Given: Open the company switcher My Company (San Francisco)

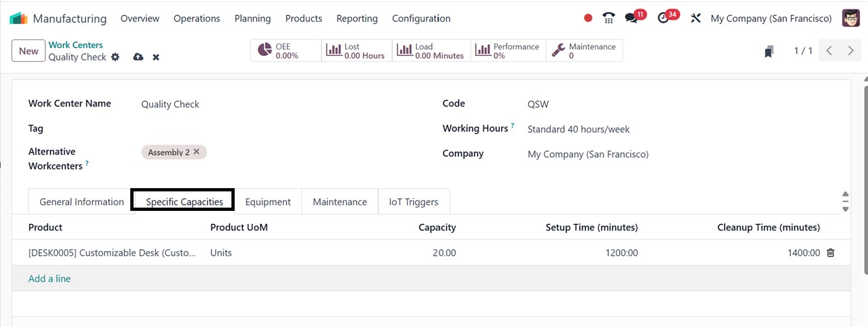Looking at the screenshot, I should click(x=771, y=18).
